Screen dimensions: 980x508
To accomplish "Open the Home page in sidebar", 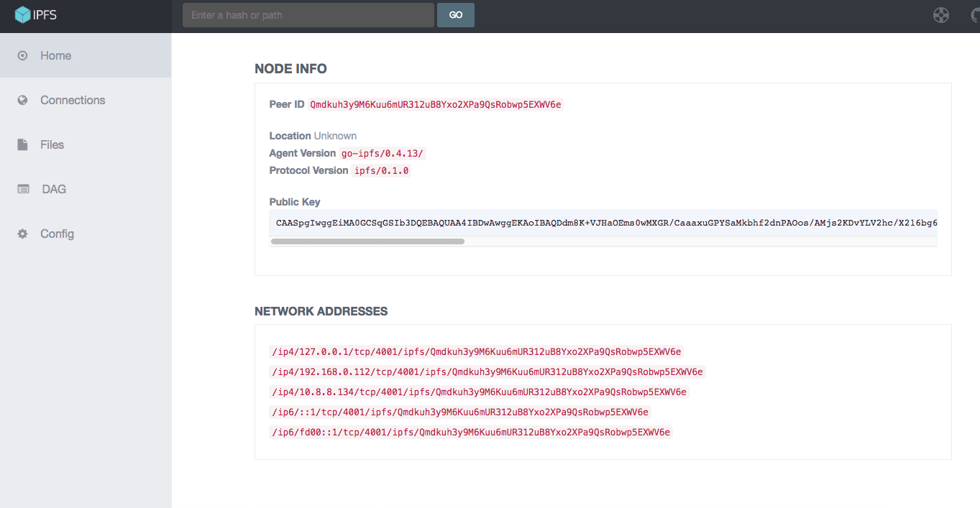I will click(86, 55).
